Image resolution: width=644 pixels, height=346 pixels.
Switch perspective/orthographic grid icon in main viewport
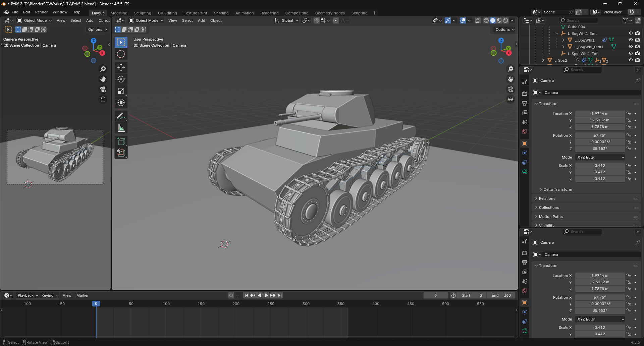[511, 99]
